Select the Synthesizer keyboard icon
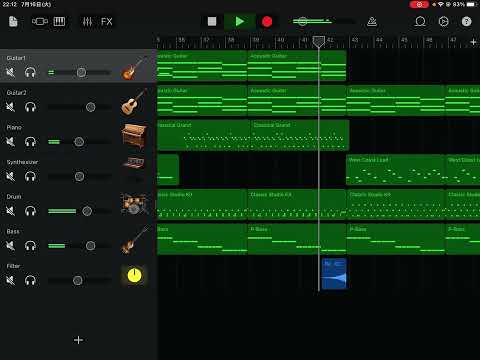The image size is (480, 360). click(134, 163)
